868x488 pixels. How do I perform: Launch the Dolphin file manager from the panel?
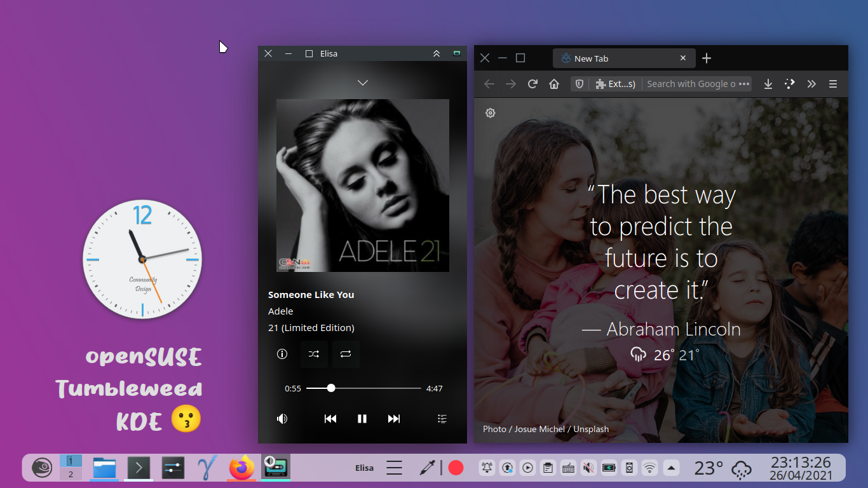(105, 468)
